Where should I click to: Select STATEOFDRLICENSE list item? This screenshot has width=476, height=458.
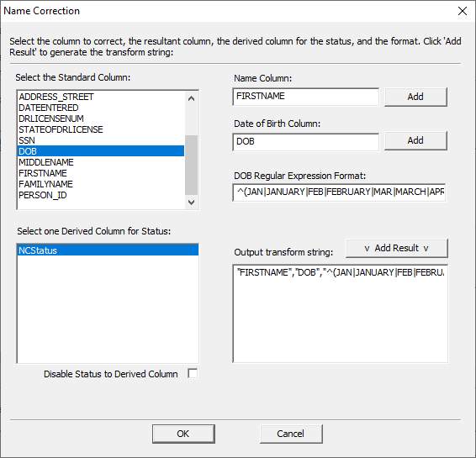[x=101, y=129]
